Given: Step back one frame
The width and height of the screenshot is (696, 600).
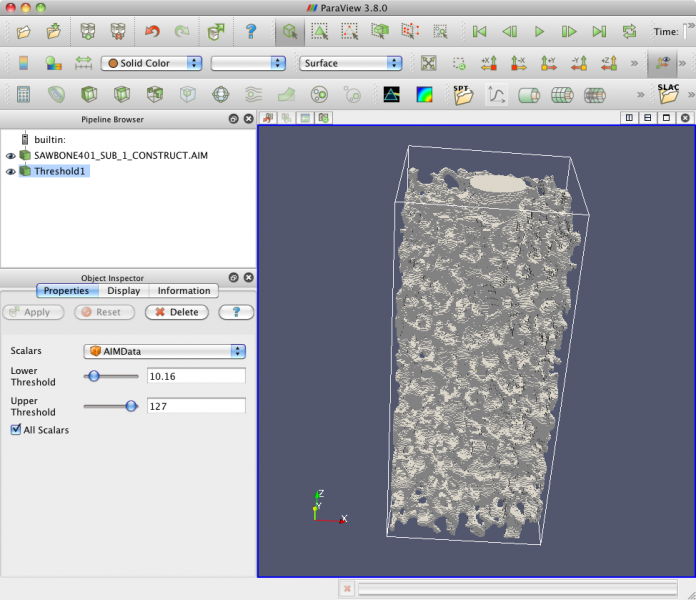Looking at the screenshot, I should (x=510, y=32).
